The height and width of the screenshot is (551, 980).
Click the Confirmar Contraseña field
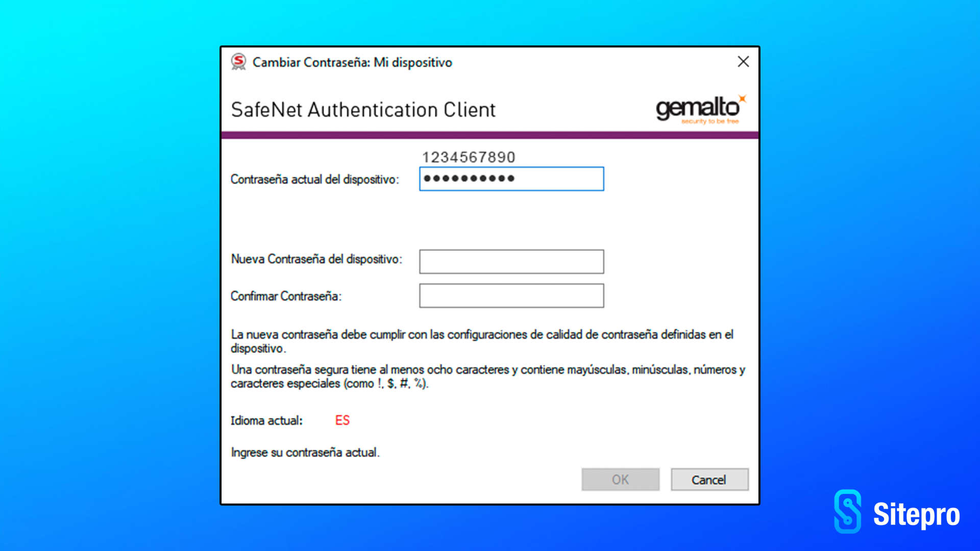pos(511,296)
